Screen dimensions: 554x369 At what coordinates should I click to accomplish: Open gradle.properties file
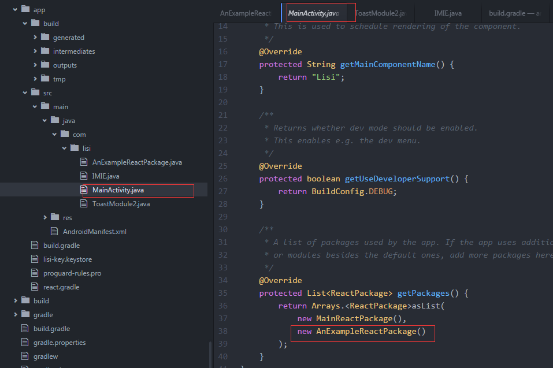(x=59, y=342)
